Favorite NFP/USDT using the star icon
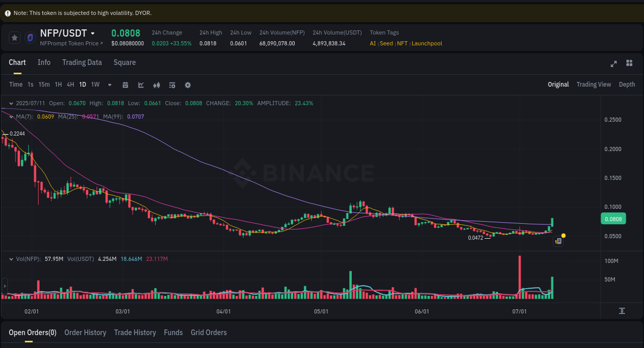Viewport: 644px width, 348px height. click(x=14, y=37)
